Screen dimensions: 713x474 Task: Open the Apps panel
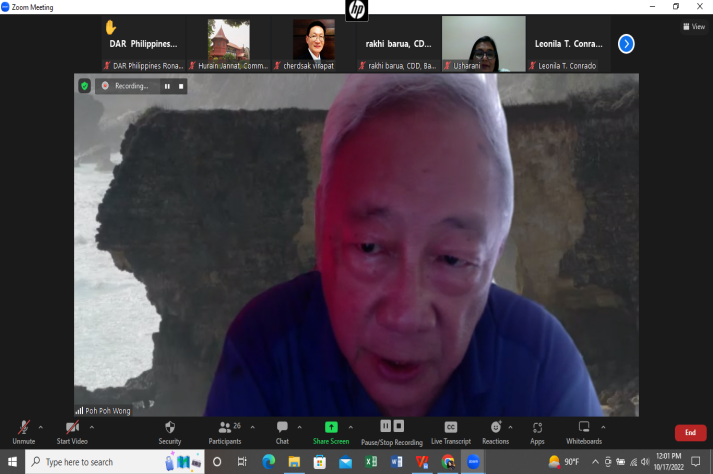point(537,428)
